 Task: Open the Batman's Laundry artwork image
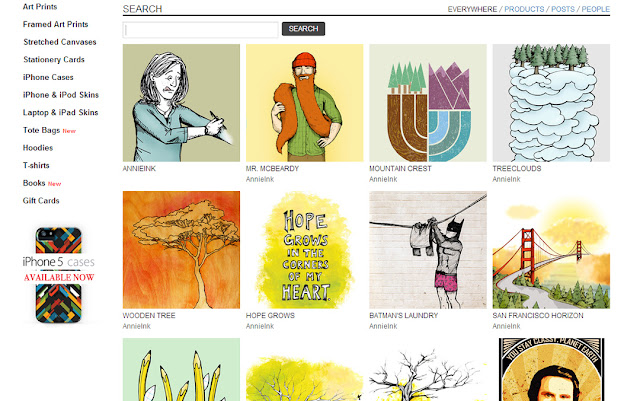click(428, 250)
